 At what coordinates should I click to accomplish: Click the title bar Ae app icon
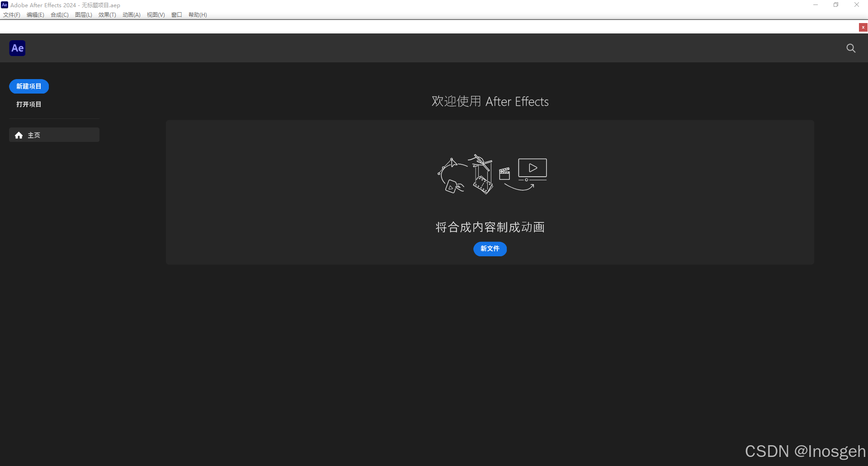(x=5, y=5)
